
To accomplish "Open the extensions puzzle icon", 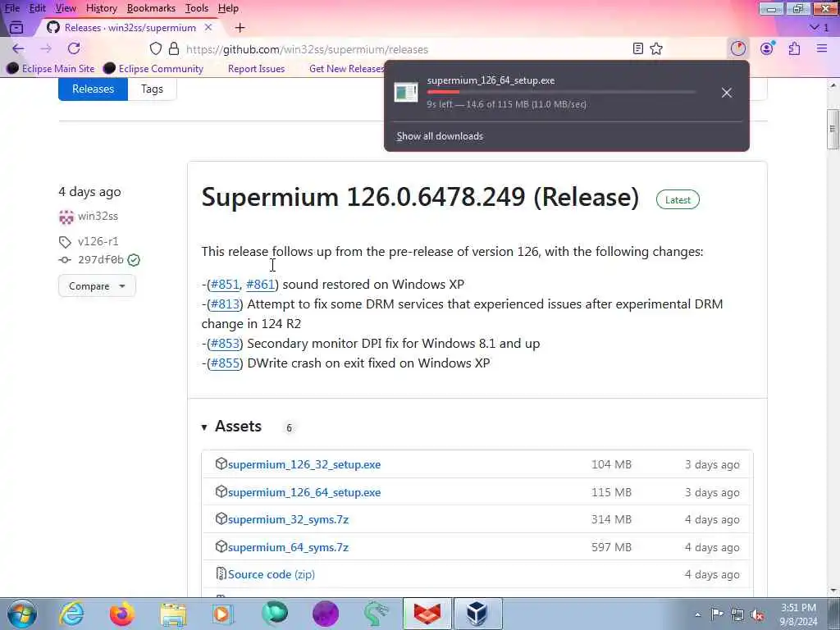I will pos(794,48).
